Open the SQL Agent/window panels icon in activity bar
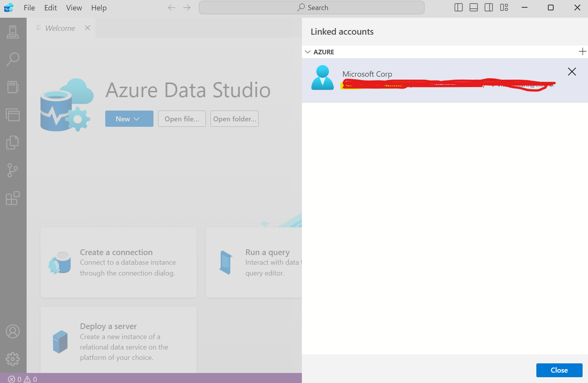 (x=13, y=115)
